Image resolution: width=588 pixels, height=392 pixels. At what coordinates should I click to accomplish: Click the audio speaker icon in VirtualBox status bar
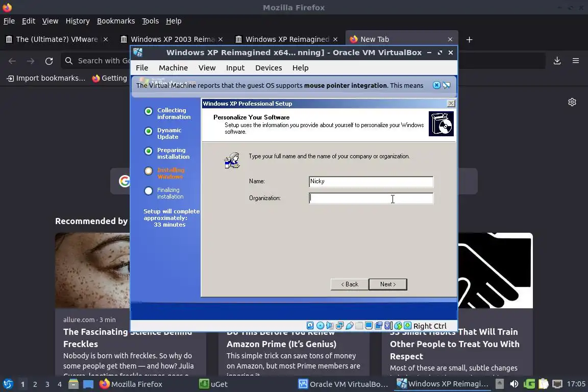click(x=330, y=326)
